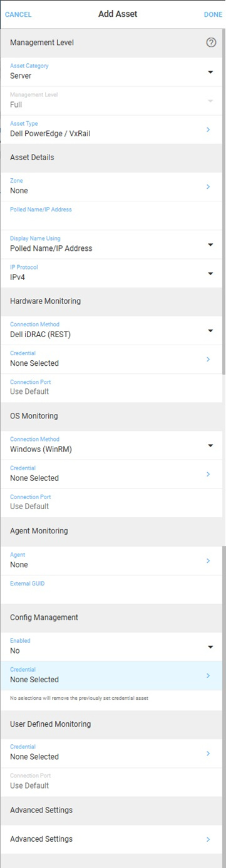Open the Agent selector showing None
The width and height of the screenshot is (226, 868).
coord(111,561)
